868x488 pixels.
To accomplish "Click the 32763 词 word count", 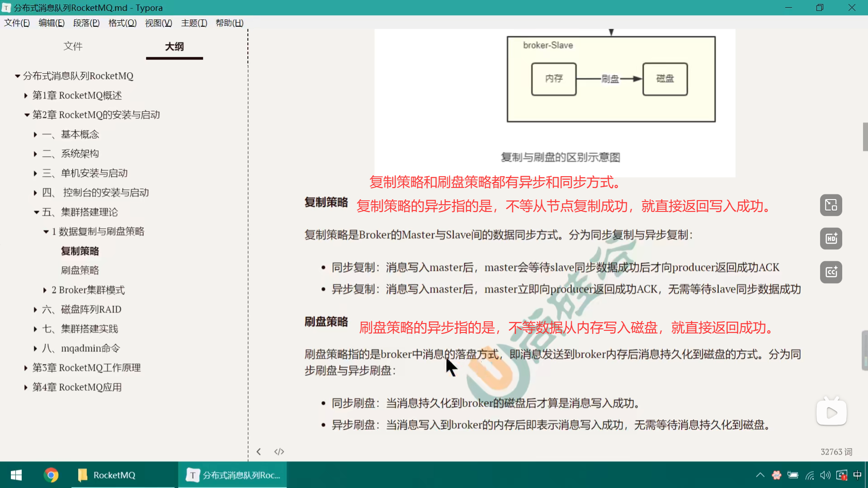I will click(x=836, y=452).
